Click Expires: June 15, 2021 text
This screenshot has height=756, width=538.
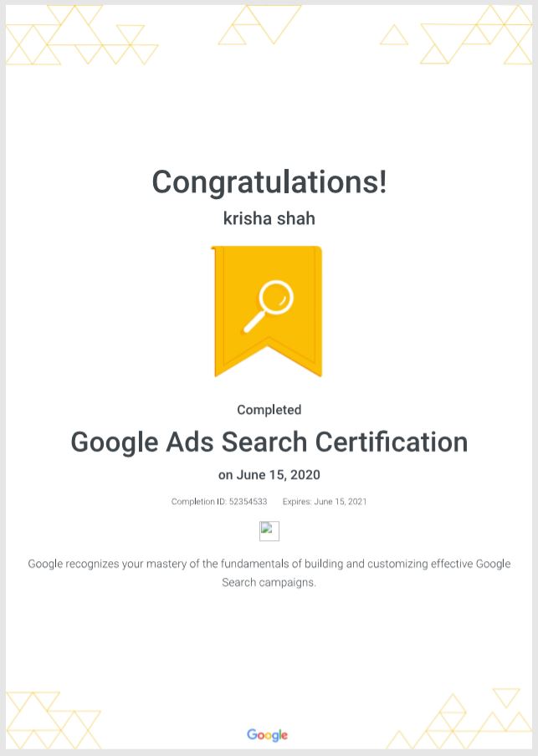point(325,502)
